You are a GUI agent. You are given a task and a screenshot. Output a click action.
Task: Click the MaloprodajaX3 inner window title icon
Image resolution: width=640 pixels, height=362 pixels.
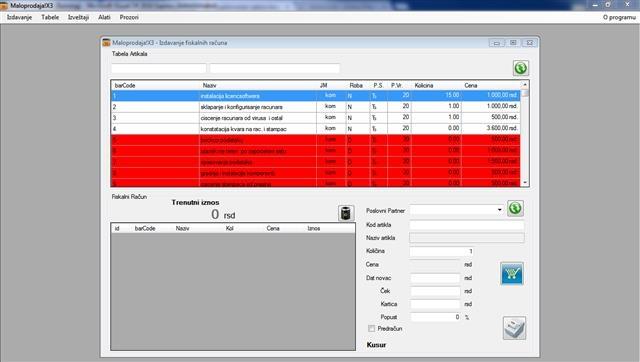tap(106, 42)
